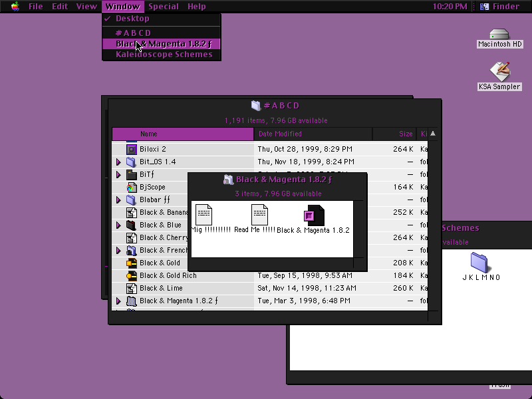This screenshot has height=399, width=532.
Task: Open the View menu
Action: (86, 7)
